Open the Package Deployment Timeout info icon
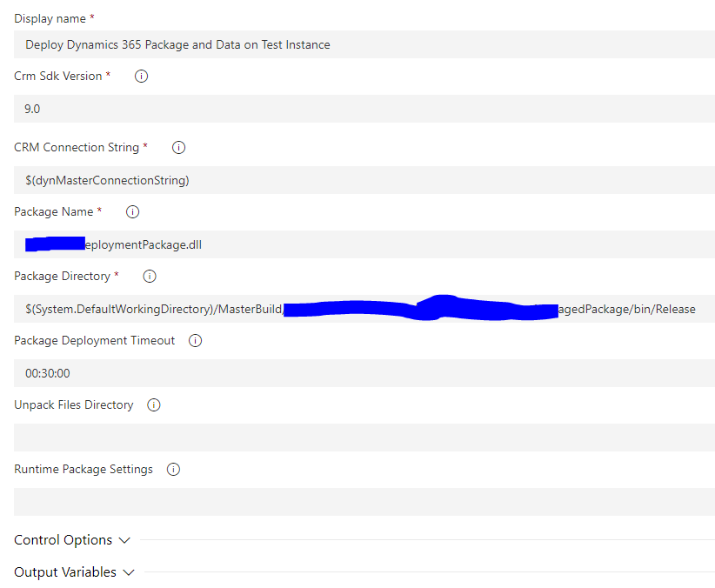The width and height of the screenshot is (715, 588). [195, 340]
